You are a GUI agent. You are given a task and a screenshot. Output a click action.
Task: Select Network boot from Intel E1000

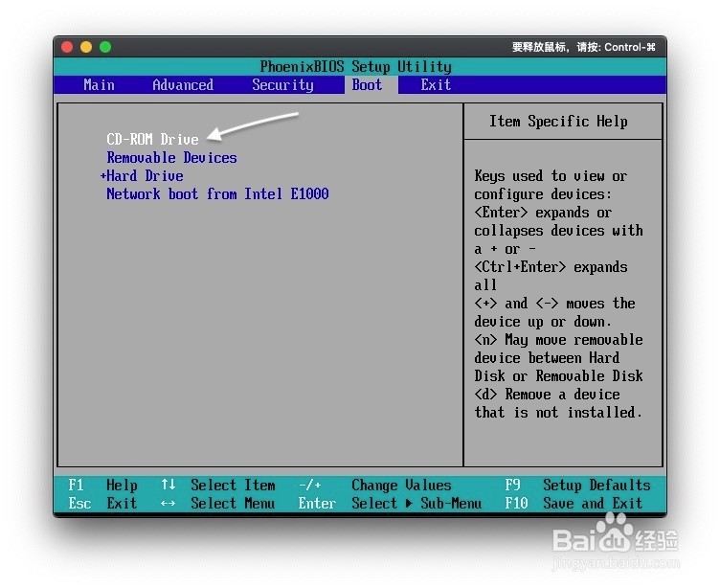coord(217,193)
